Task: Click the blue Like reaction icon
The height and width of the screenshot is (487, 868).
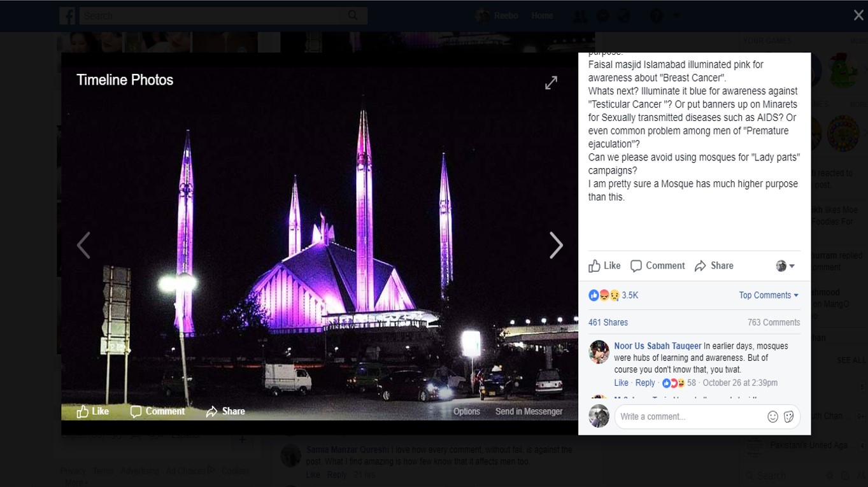Action: pos(594,295)
